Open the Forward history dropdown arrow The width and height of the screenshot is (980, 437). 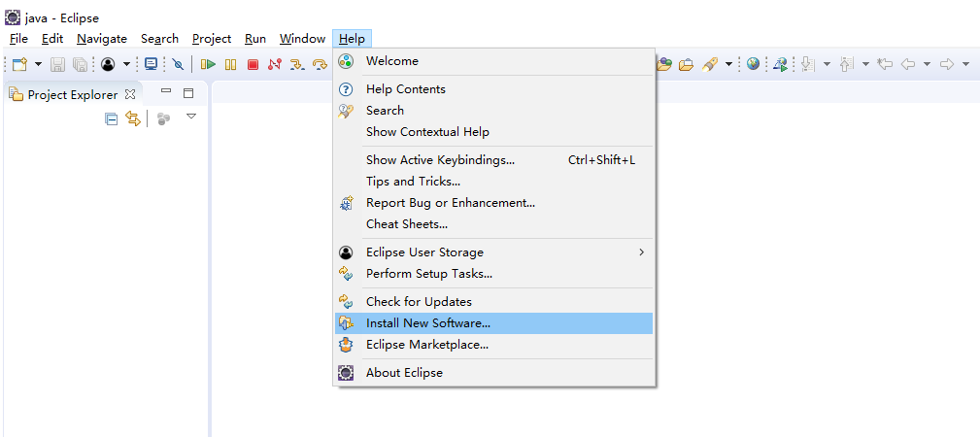965,64
